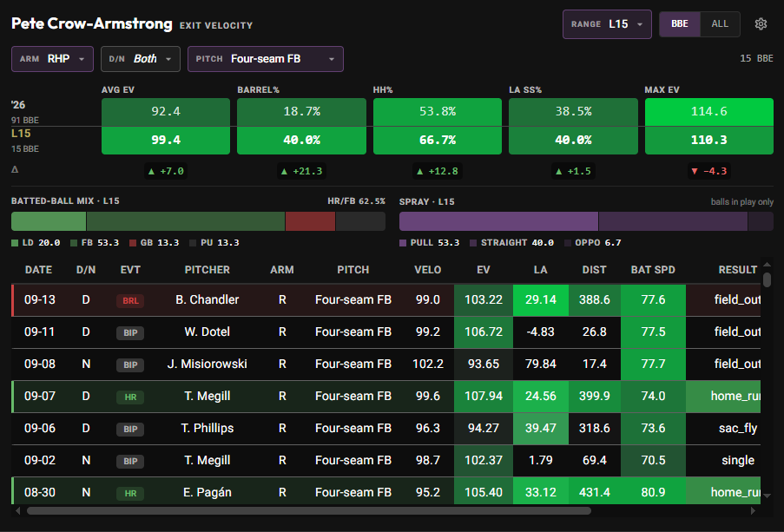Screen dimensions: 784x532
Task: Click pitcher name W. Dotel
Action: [x=207, y=332]
